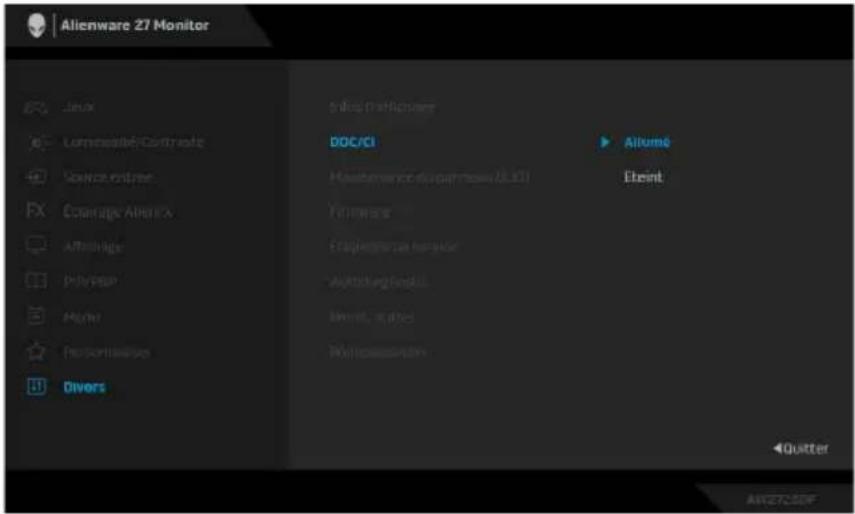This screenshot has height=514, width=855.
Task: Open the FX AlienFX lighting icon
Action: pos(37,211)
